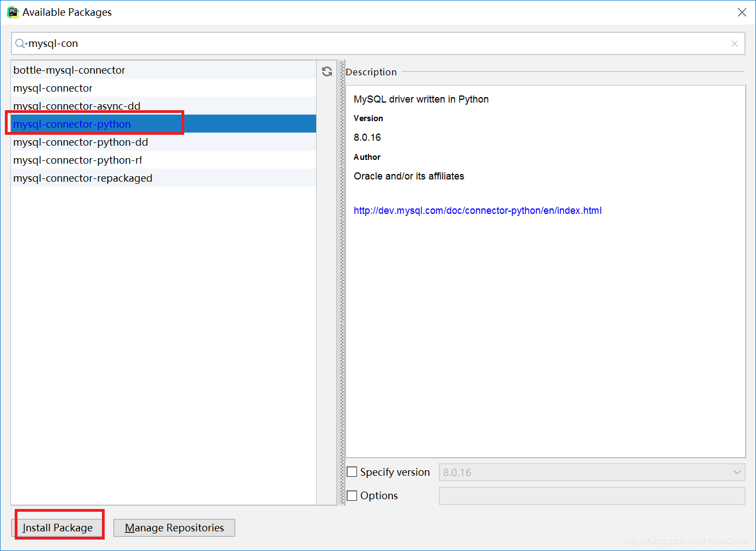Select mysql-connector-python-rf package

[x=164, y=160]
